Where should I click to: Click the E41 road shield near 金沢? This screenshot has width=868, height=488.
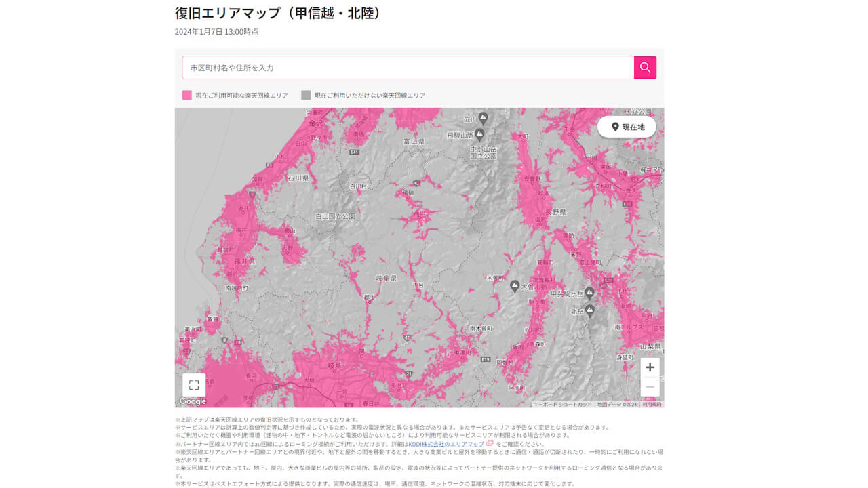(x=354, y=152)
